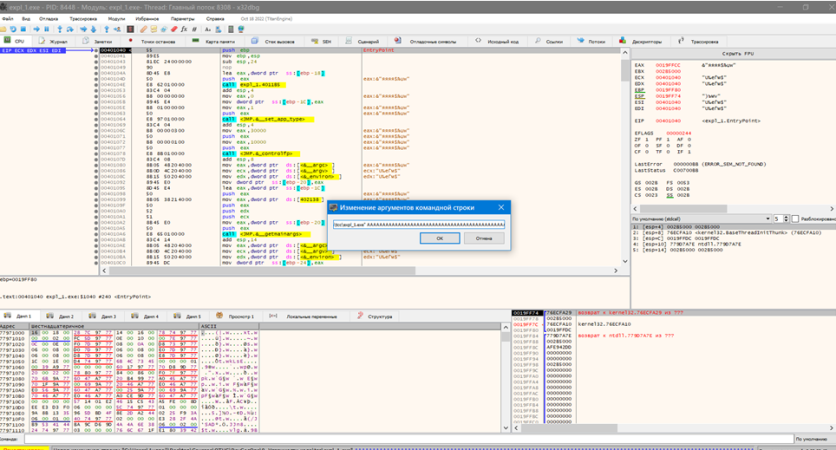Image resolution: width=836 pixels, height=450 pixels.
Task: Switch to the Карта памяти tab
Action: (219, 41)
